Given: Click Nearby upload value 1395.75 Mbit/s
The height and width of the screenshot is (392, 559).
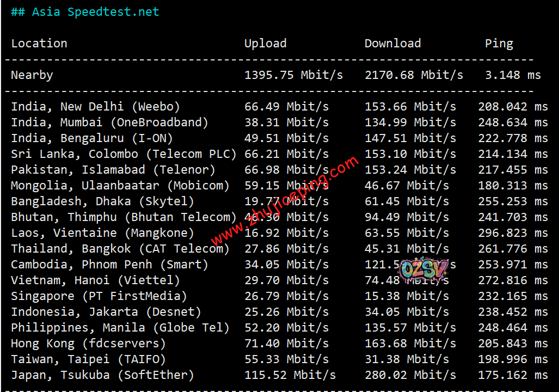Looking at the screenshot, I should [x=293, y=75].
